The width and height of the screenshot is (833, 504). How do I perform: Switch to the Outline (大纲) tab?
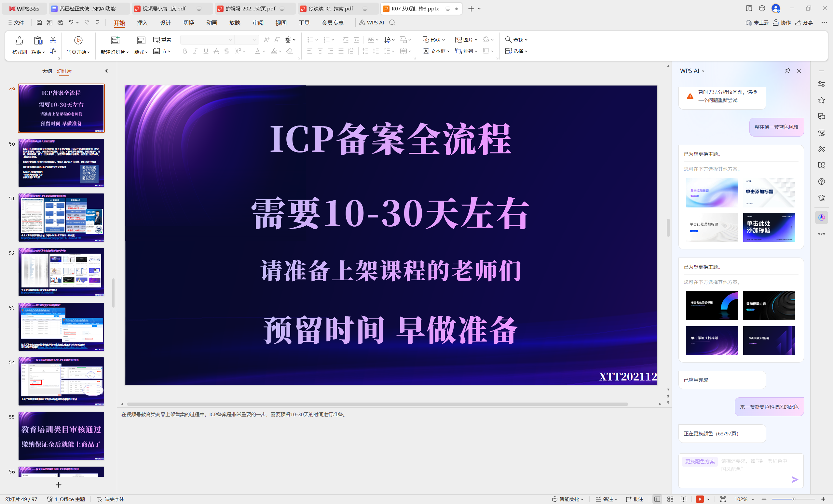coord(47,71)
